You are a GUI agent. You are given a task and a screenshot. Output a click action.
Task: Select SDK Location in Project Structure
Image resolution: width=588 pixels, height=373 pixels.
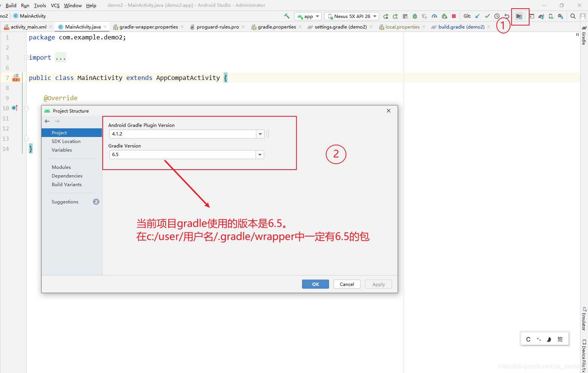tap(72, 141)
